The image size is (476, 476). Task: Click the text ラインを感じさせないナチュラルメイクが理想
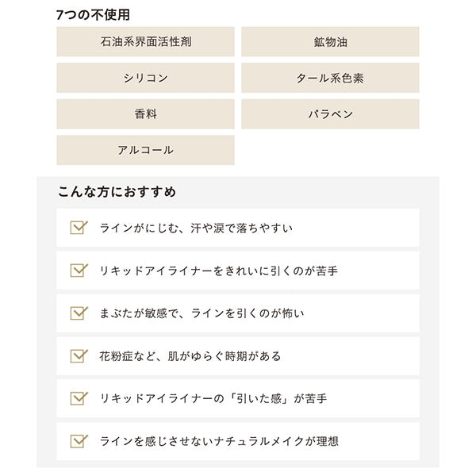(x=219, y=441)
